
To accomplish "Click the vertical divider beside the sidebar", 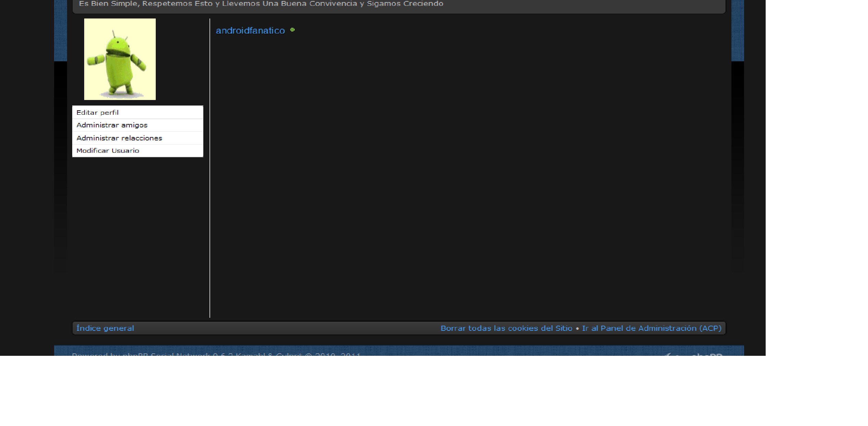I will (210, 171).
